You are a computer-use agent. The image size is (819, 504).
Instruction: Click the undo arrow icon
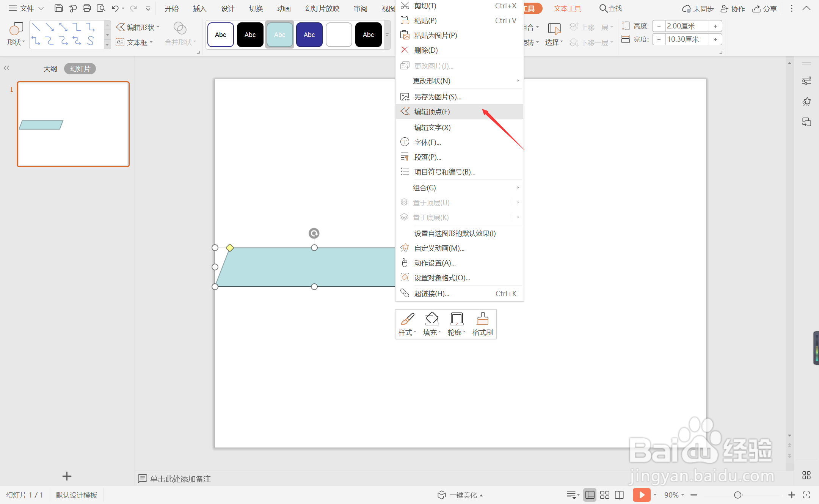point(115,8)
